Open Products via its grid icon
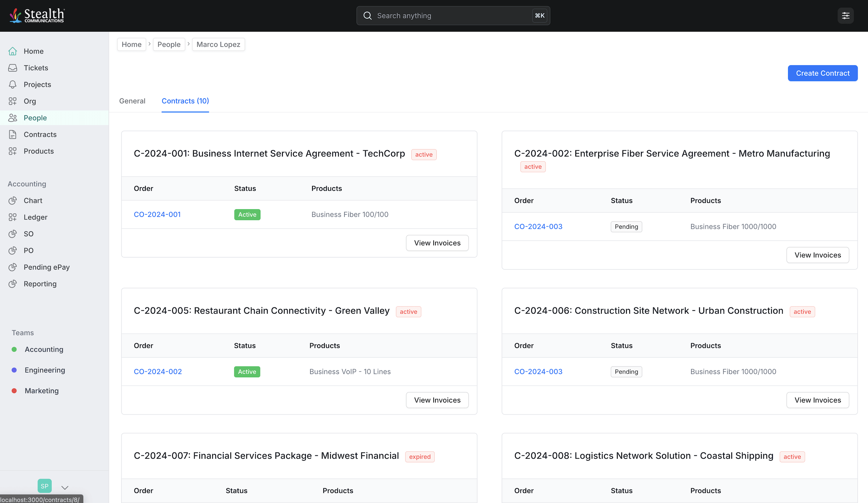868x503 pixels. (x=13, y=151)
